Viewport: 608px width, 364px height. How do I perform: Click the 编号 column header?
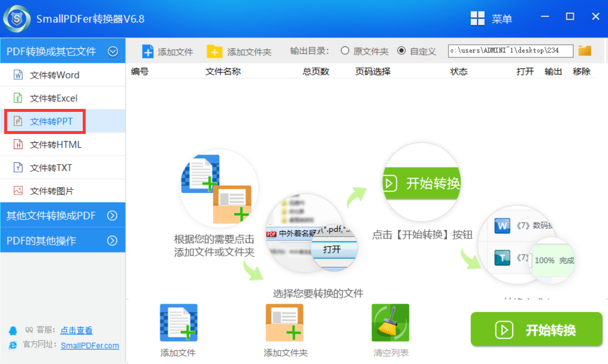(140, 71)
